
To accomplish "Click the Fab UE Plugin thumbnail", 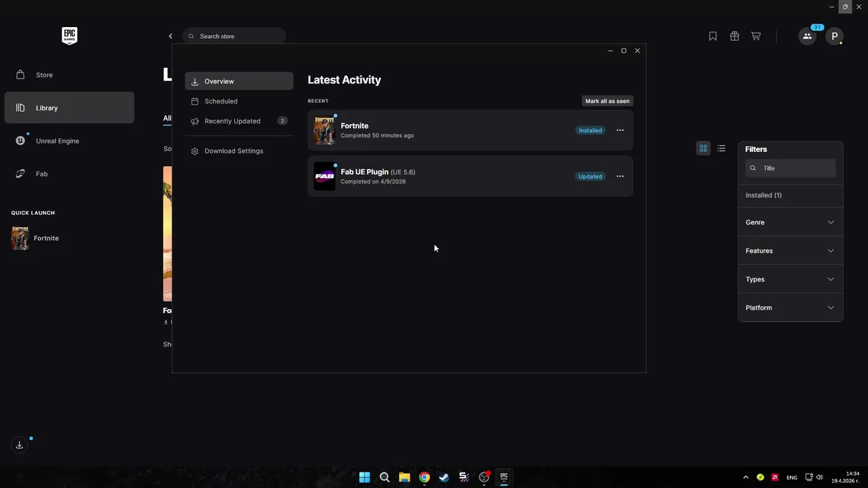I will point(324,176).
